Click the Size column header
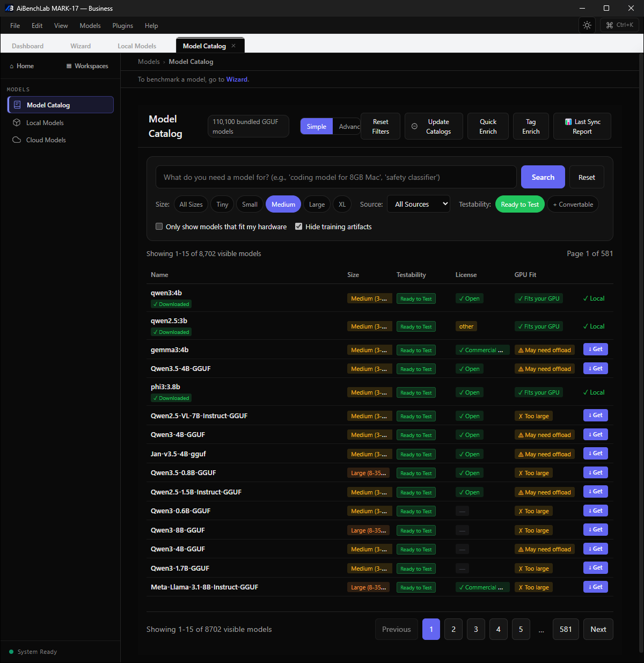Screen dimensions: 644x663 tap(353, 274)
